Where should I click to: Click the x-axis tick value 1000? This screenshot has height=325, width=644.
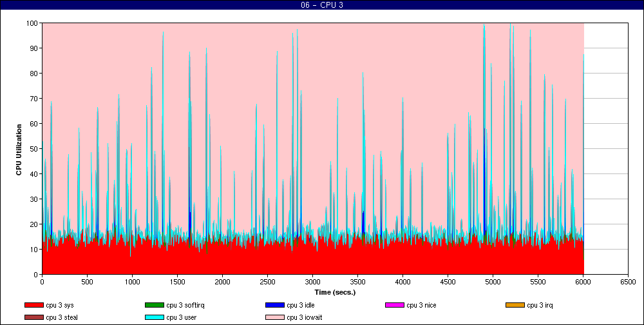pyautogui.click(x=132, y=282)
